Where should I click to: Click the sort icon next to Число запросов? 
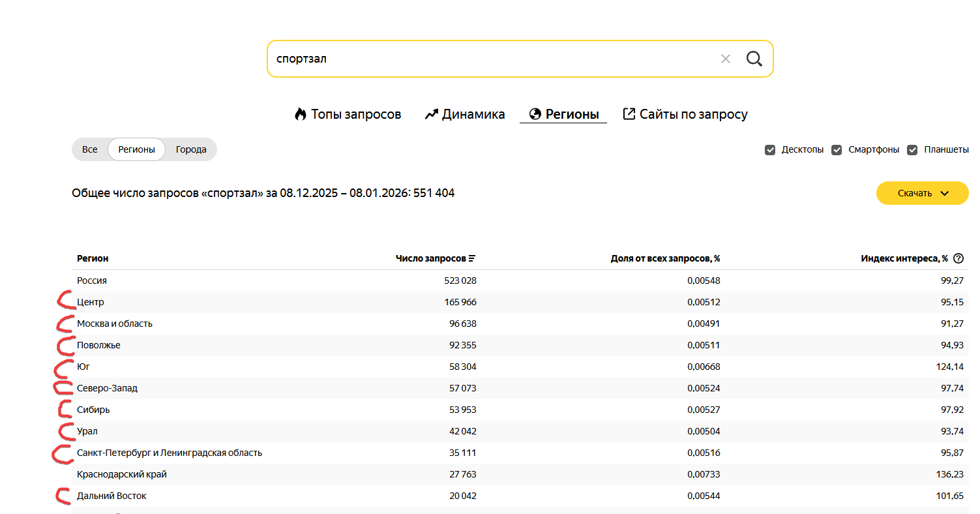point(472,258)
